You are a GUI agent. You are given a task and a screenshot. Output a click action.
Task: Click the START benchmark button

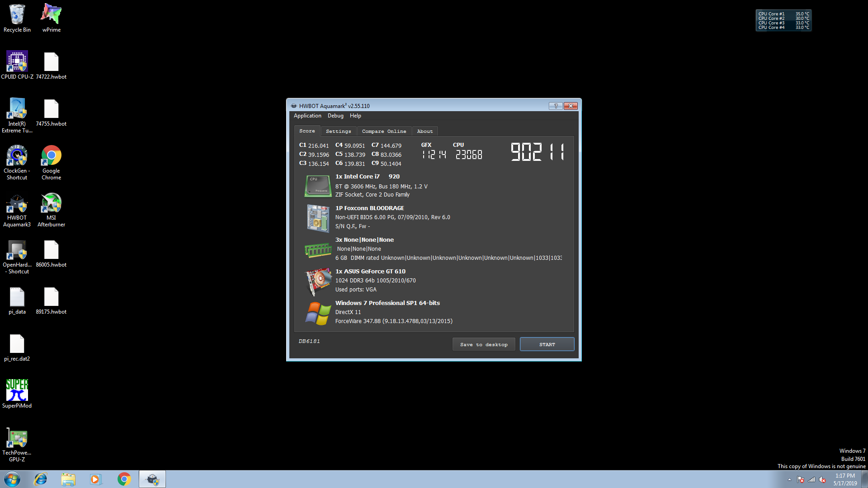(x=547, y=344)
